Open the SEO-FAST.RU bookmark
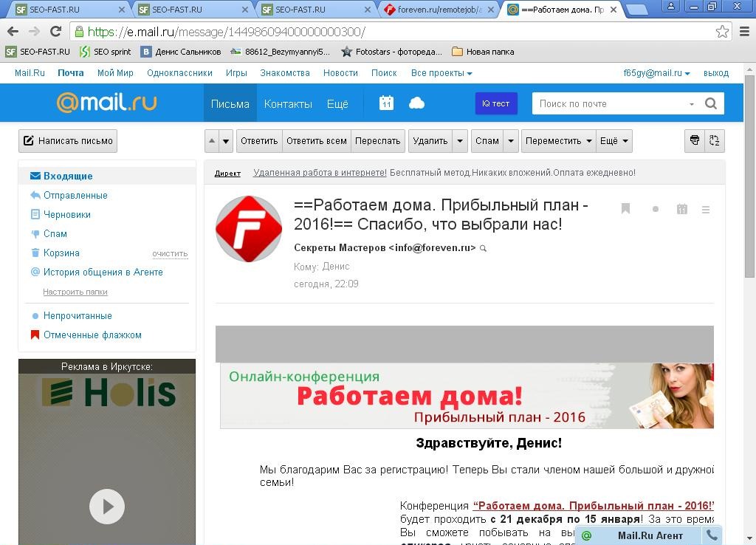 (38, 52)
